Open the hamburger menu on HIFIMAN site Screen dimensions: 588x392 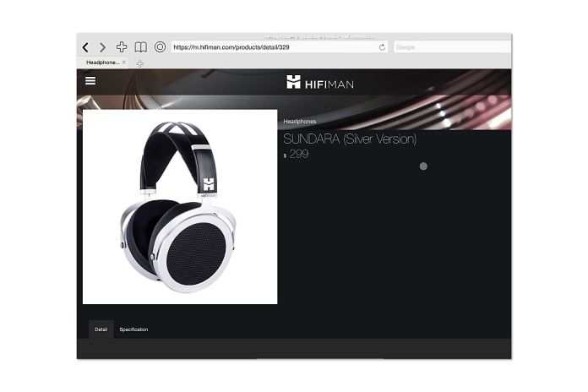click(90, 80)
